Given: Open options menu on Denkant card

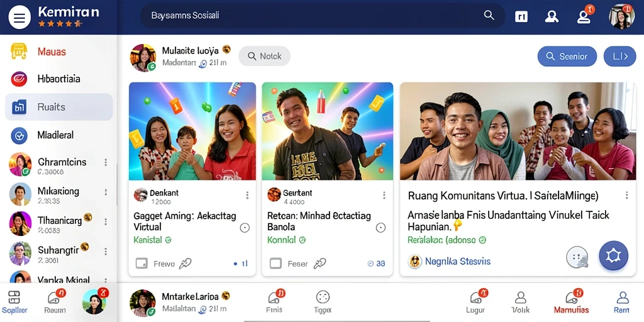Looking at the screenshot, I should [247, 195].
